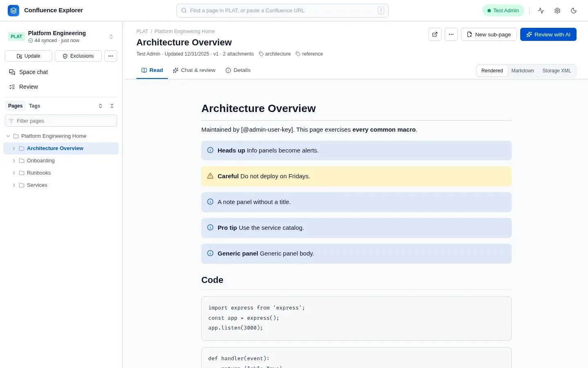
Task: Expand the Services tree node
Action: pyautogui.click(x=14, y=185)
